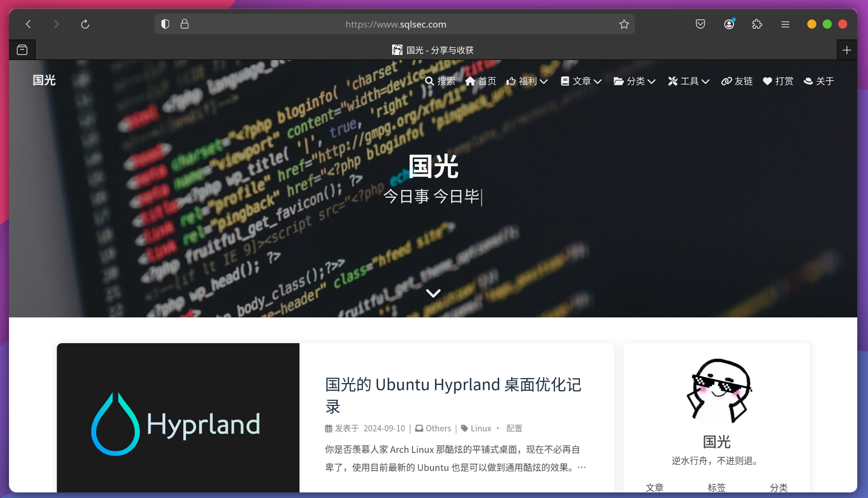This screenshot has width=868, height=498.
Task: Open the 关于 about menu item
Action: click(819, 81)
